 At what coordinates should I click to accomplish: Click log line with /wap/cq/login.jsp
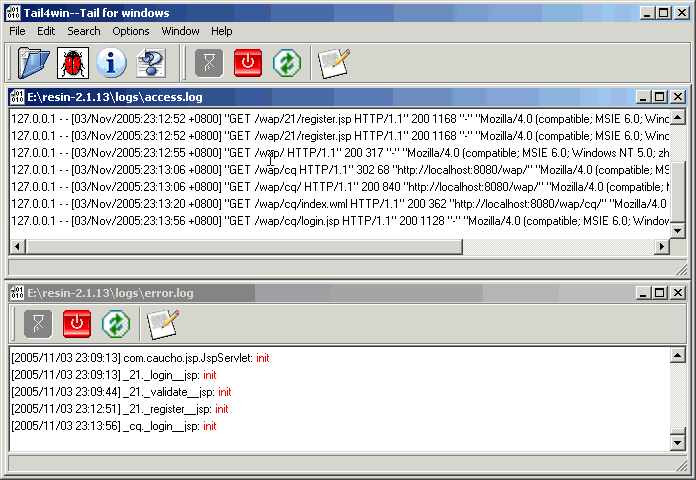(340, 221)
